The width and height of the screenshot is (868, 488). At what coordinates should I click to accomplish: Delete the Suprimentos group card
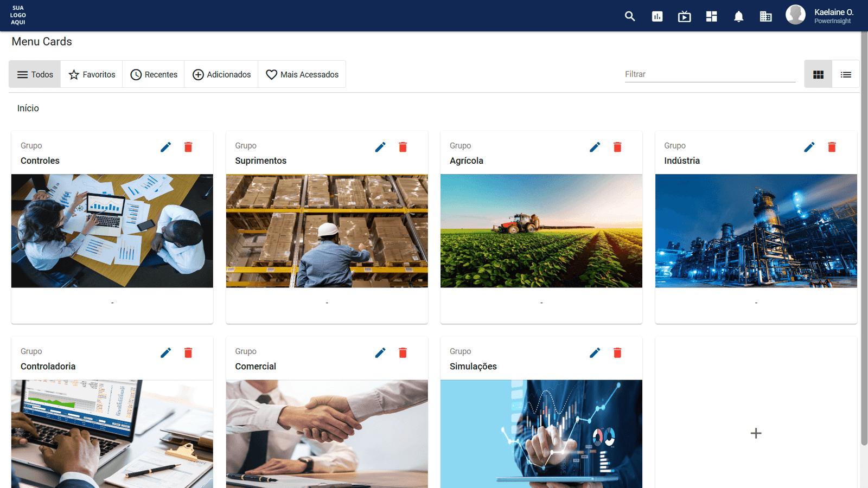(403, 147)
